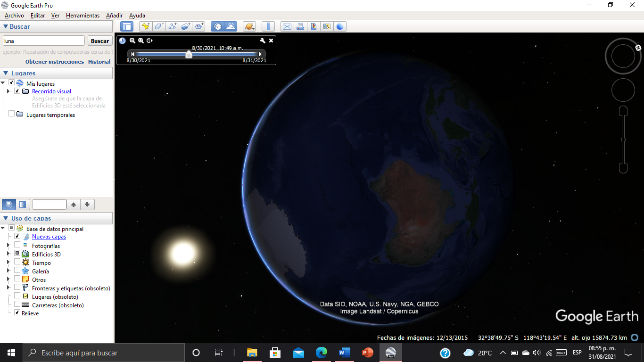Save image using the toolbar icon
This screenshot has width=644, height=362.
point(313,26)
